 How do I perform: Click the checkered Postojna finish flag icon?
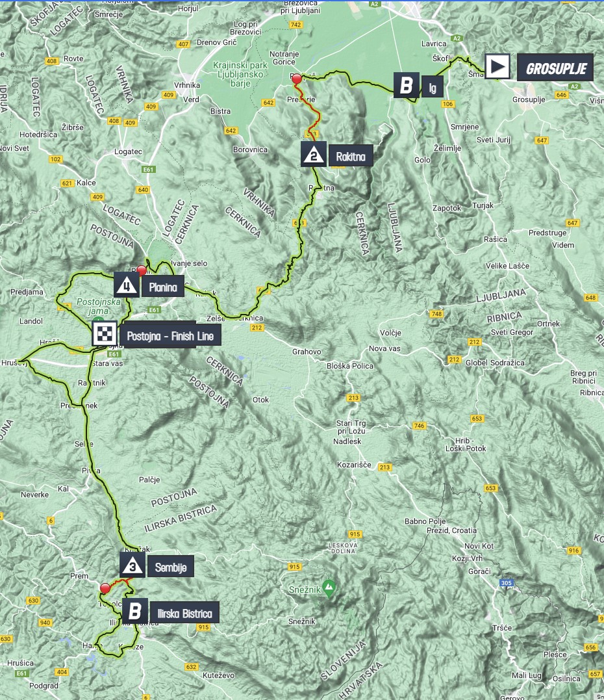105,333
